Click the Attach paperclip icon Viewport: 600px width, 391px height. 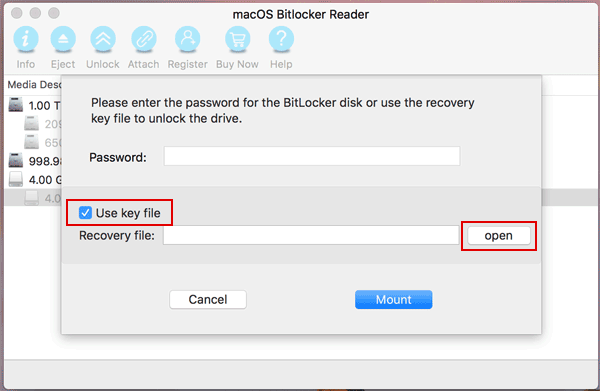pyautogui.click(x=143, y=39)
